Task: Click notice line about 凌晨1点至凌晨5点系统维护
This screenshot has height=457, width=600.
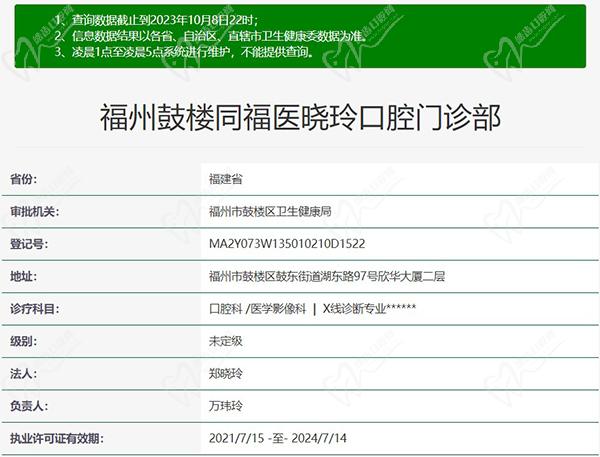Action: click(x=184, y=52)
